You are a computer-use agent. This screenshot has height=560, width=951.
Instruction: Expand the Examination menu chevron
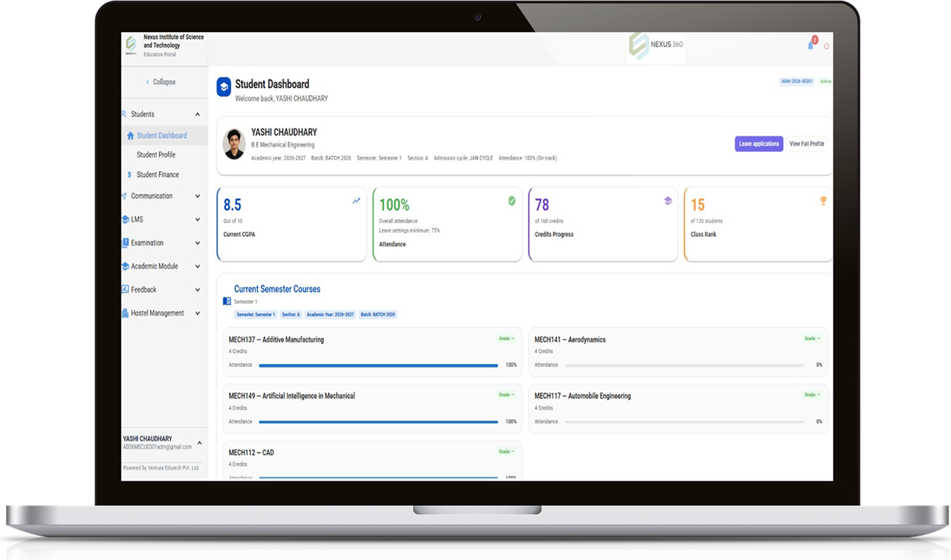click(198, 243)
